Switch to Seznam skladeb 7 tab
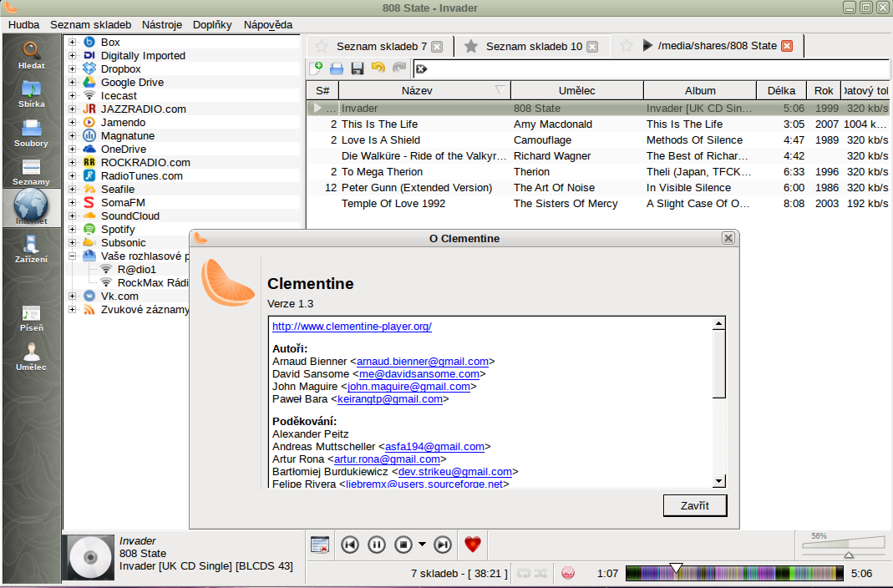The height and width of the screenshot is (588, 893). point(381,47)
